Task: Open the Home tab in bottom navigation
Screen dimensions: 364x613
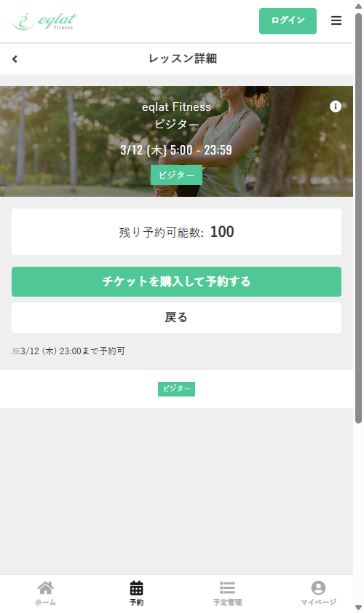Action: point(45,593)
